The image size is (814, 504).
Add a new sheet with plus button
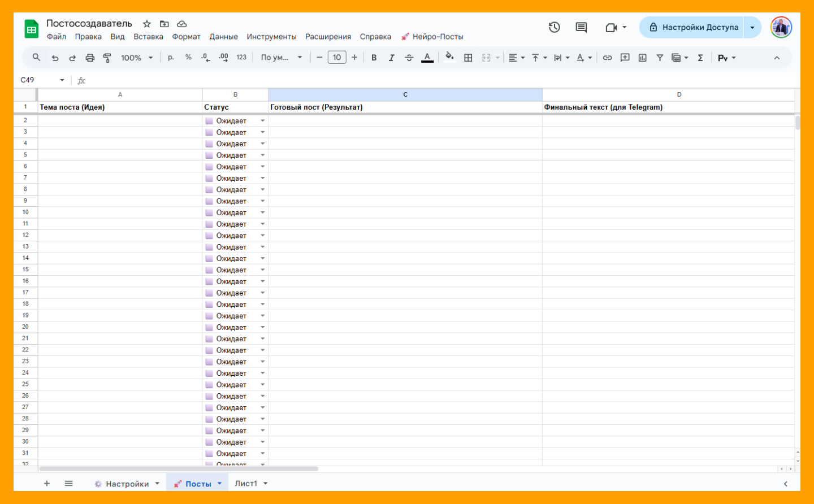[x=47, y=484]
